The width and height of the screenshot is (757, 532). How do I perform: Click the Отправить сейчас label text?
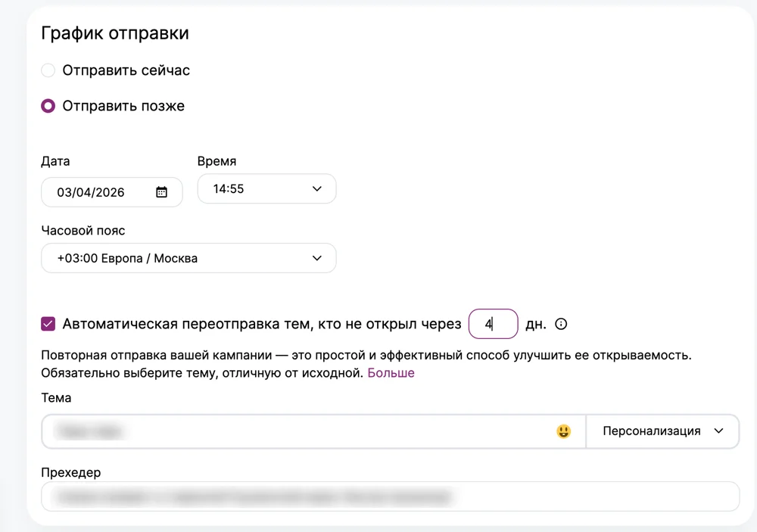tap(126, 70)
